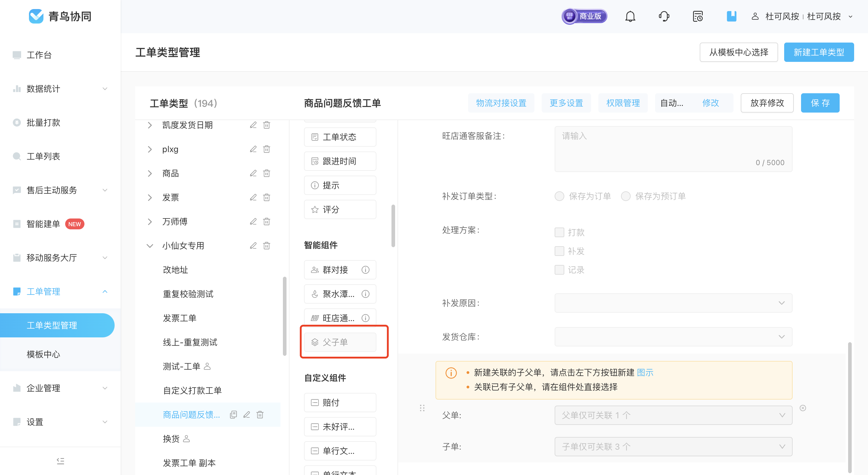Expand the plxg category
The image size is (868, 475).
click(x=150, y=149)
